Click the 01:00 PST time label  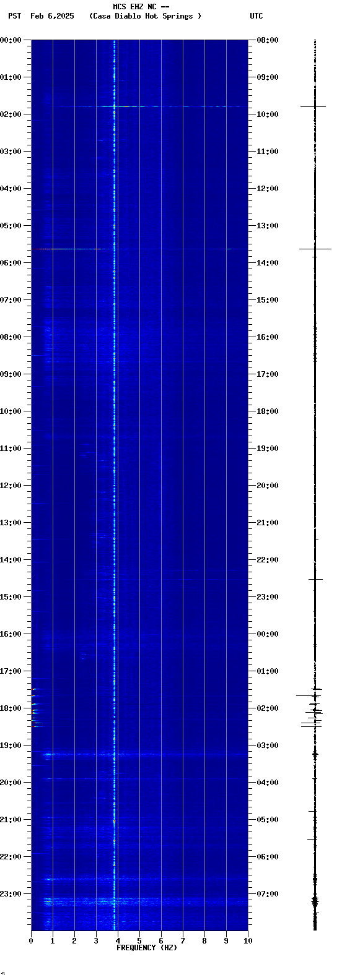pyautogui.click(x=11, y=77)
